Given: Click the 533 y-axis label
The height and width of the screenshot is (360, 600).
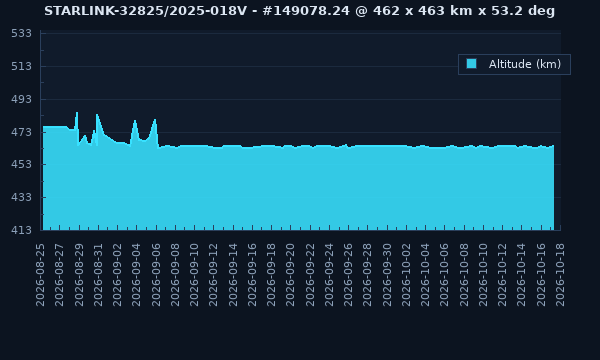Looking at the screenshot, I should (21, 34).
